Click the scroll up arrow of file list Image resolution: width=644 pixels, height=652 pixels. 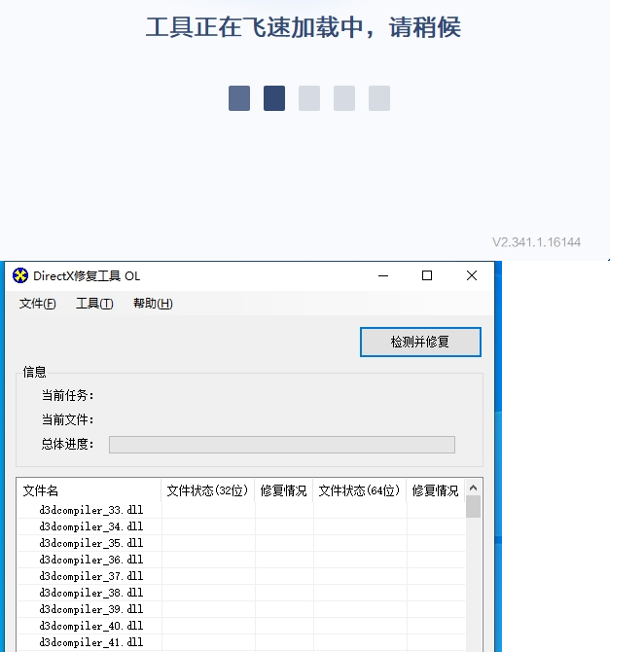pos(474,489)
